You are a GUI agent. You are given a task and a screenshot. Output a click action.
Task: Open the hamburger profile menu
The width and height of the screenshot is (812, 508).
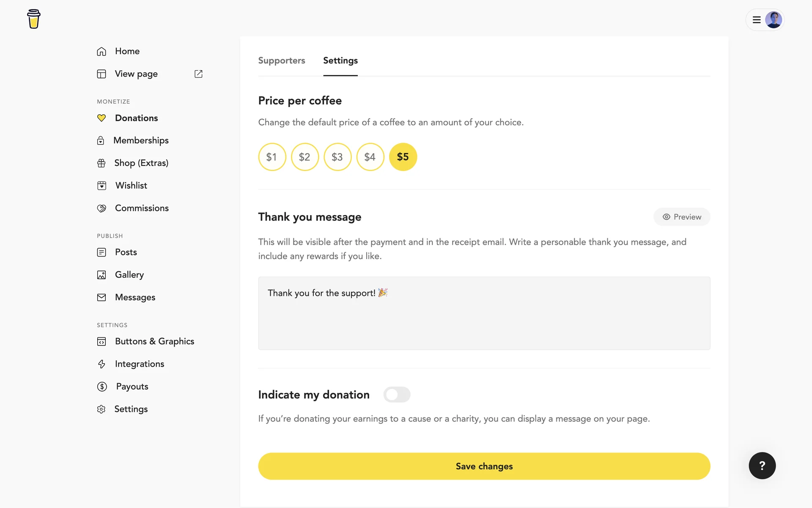point(757,20)
